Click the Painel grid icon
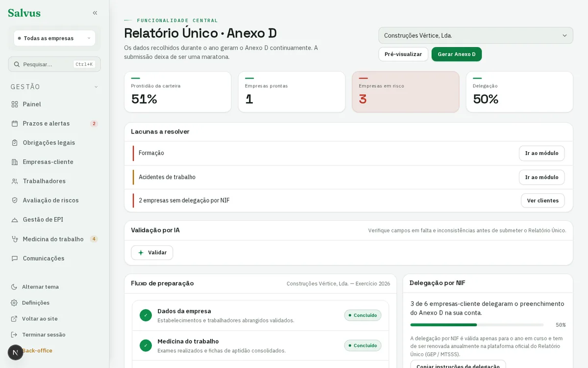The image size is (588, 368). (x=15, y=104)
